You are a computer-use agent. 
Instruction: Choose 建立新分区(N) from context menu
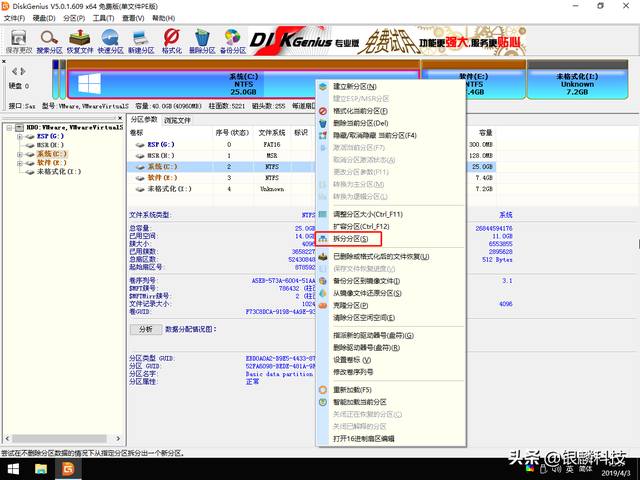392,87
